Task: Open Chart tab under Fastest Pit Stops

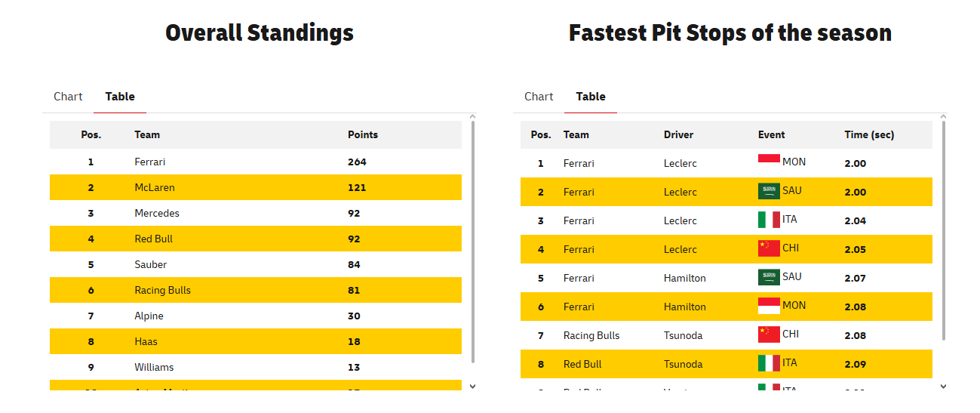Action: pos(539,97)
